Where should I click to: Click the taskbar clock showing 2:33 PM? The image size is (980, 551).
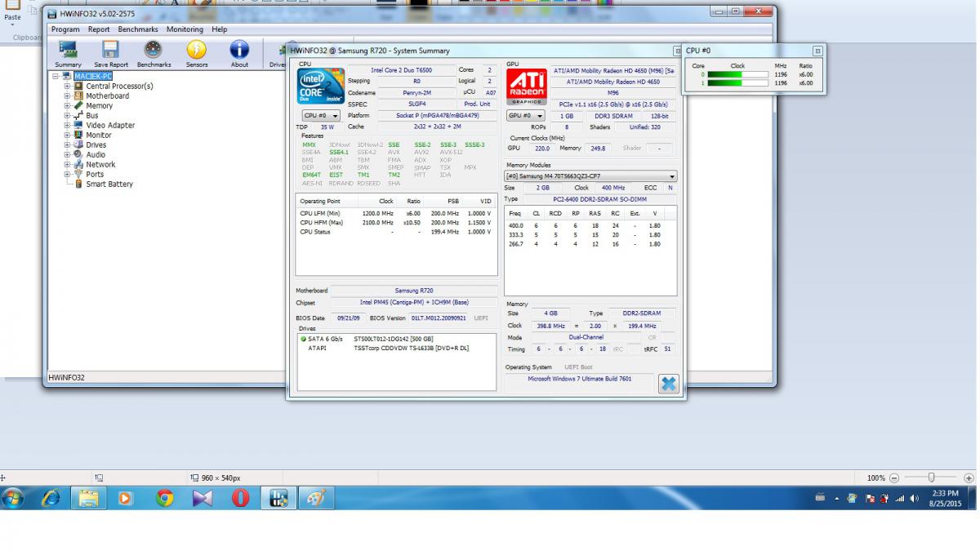(944, 498)
